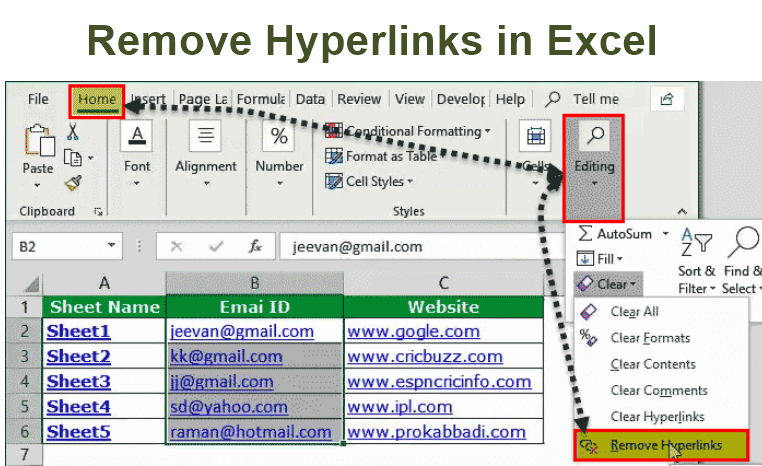Click the formula bar Cancel X icon
This screenshot has width=762, height=466.
[x=176, y=246]
